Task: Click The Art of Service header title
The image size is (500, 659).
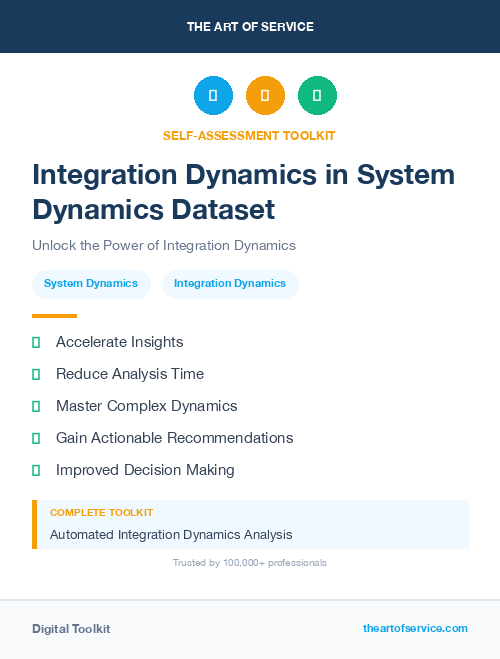Action: coord(250,27)
